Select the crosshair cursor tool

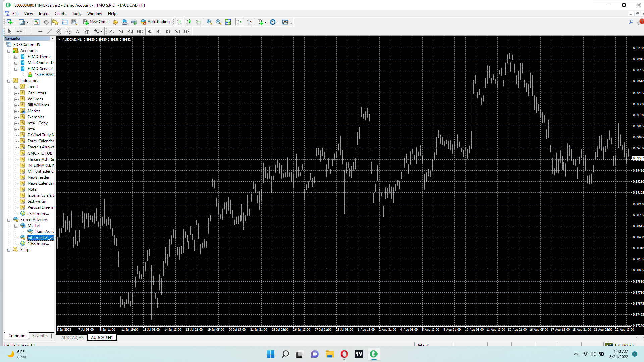tap(19, 31)
